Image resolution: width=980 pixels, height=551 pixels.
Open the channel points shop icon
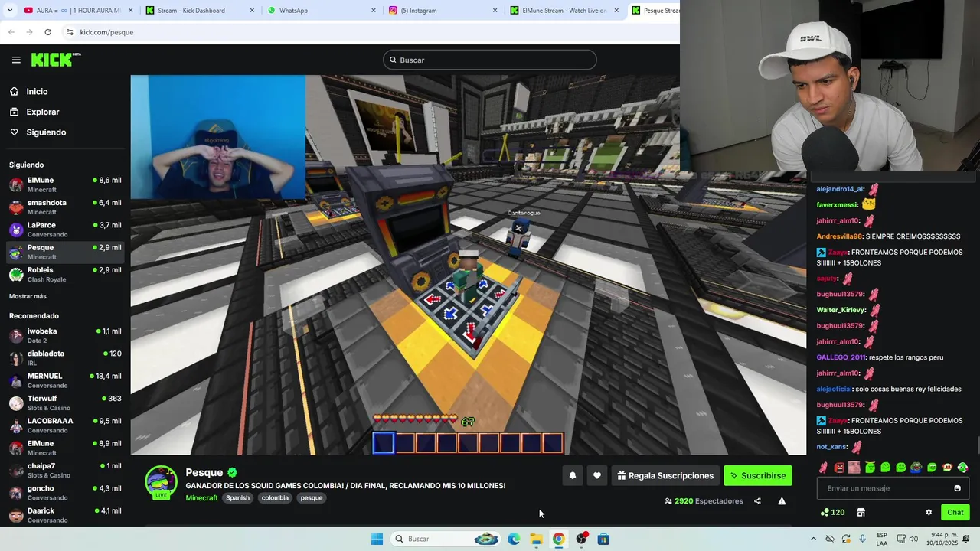click(861, 513)
